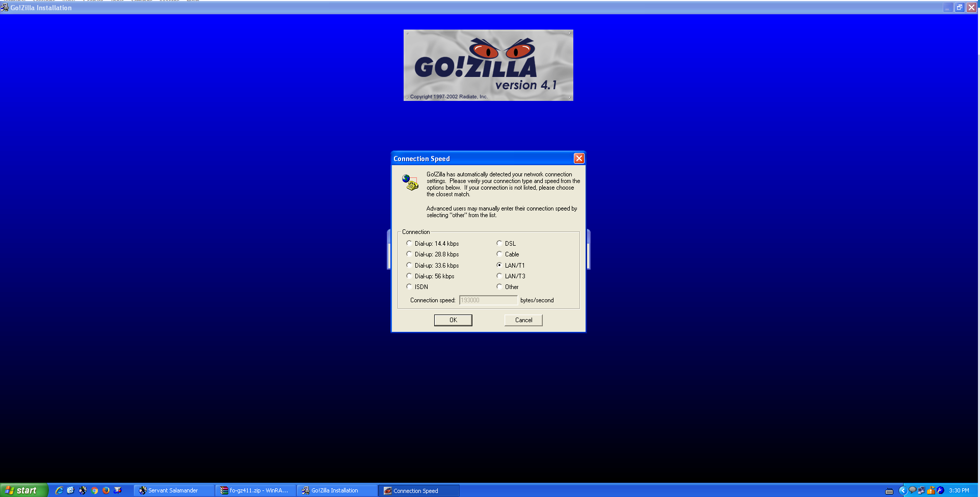Open the on-screen keyboard icon in taskbar
The width and height of the screenshot is (980, 497).
click(889, 491)
